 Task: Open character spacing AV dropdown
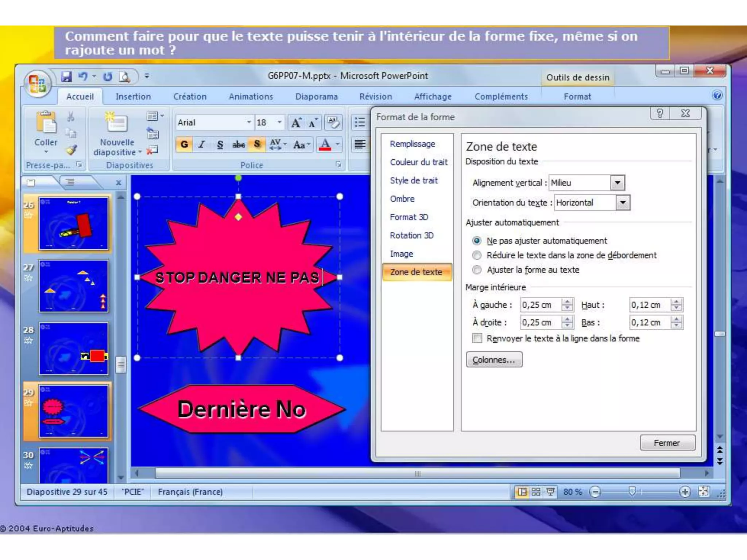pyautogui.click(x=278, y=144)
